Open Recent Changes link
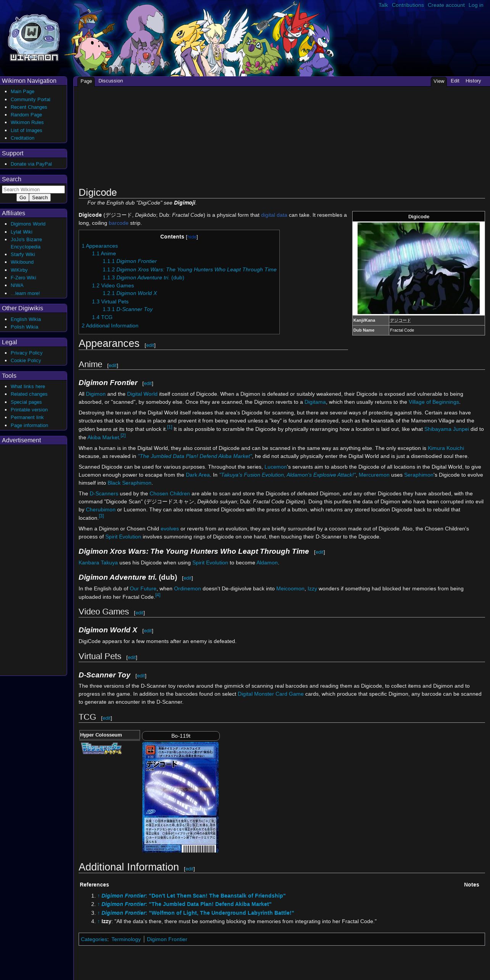This screenshot has height=980, width=490. point(29,107)
